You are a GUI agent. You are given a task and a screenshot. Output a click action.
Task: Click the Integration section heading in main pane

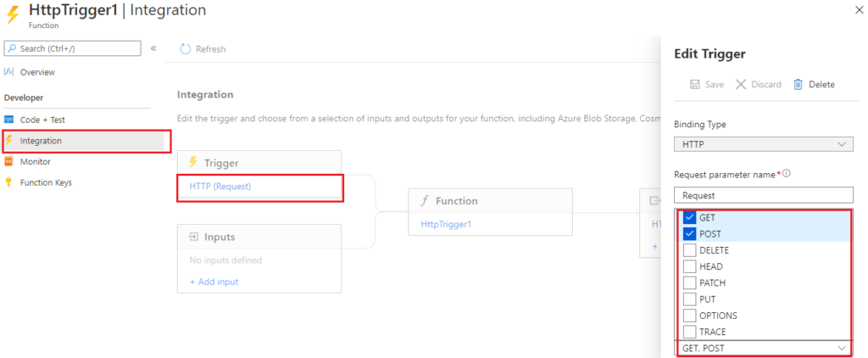coord(205,95)
